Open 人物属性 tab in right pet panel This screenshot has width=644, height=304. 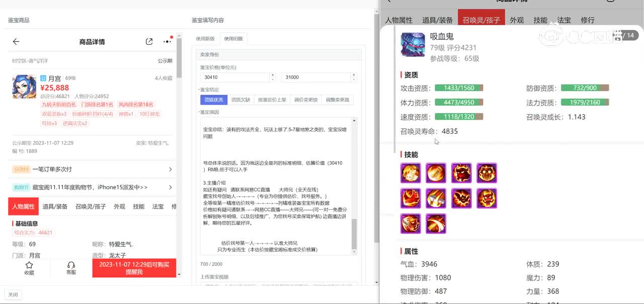[398, 20]
